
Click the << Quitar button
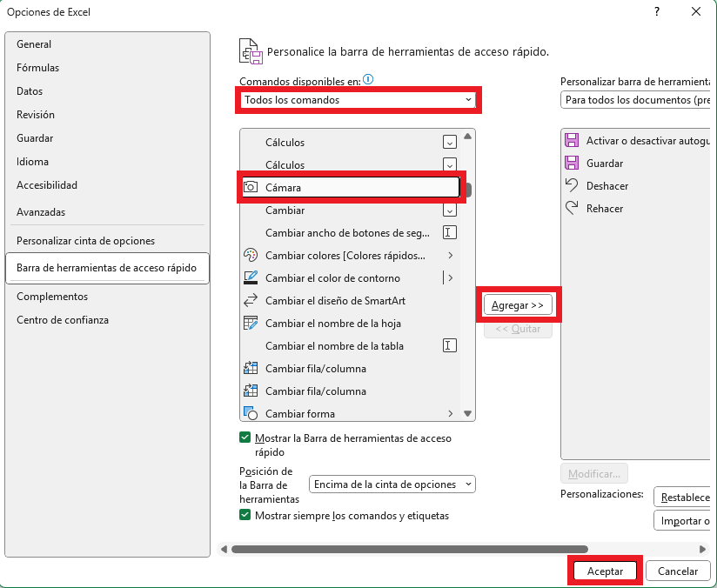coord(518,329)
